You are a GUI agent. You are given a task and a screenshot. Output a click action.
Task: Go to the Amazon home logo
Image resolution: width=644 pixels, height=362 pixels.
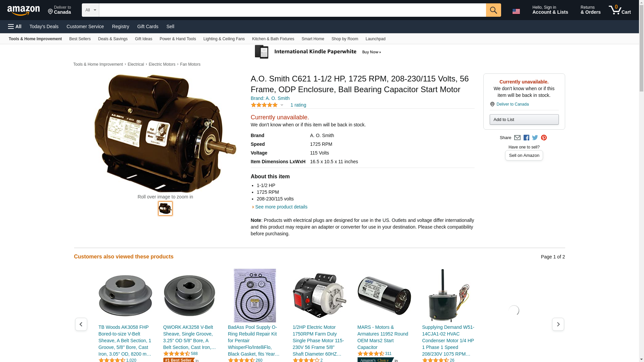point(23,10)
